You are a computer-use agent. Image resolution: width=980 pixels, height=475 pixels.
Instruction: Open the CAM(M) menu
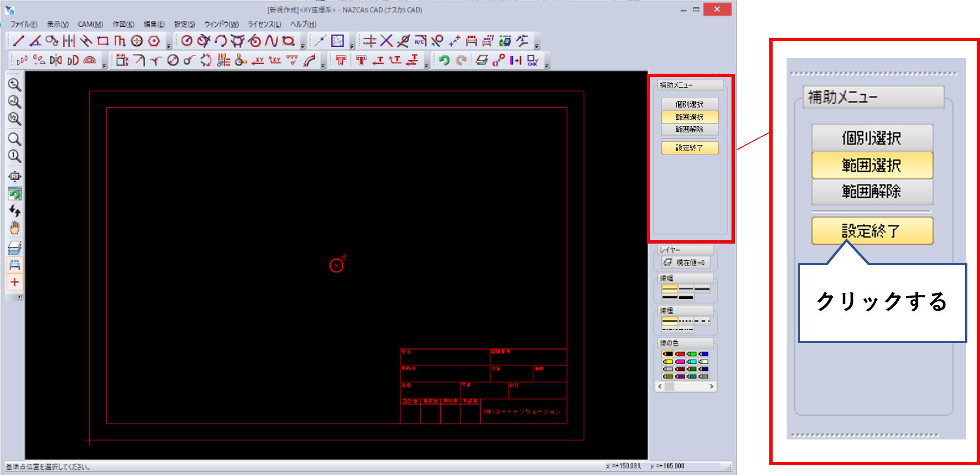90,24
